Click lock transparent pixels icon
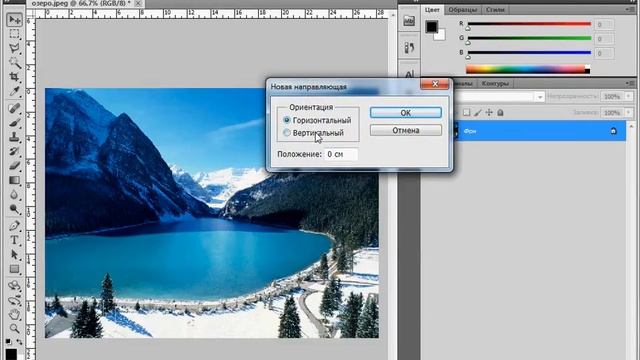The image size is (640, 360). (467, 112)
